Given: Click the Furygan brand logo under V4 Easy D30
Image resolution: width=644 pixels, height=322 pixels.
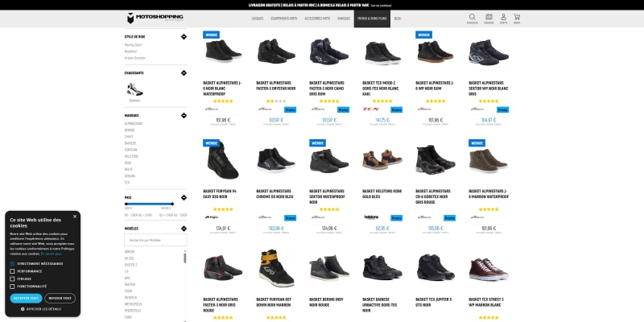Looking at the screenshot, I should pos(212,217).
